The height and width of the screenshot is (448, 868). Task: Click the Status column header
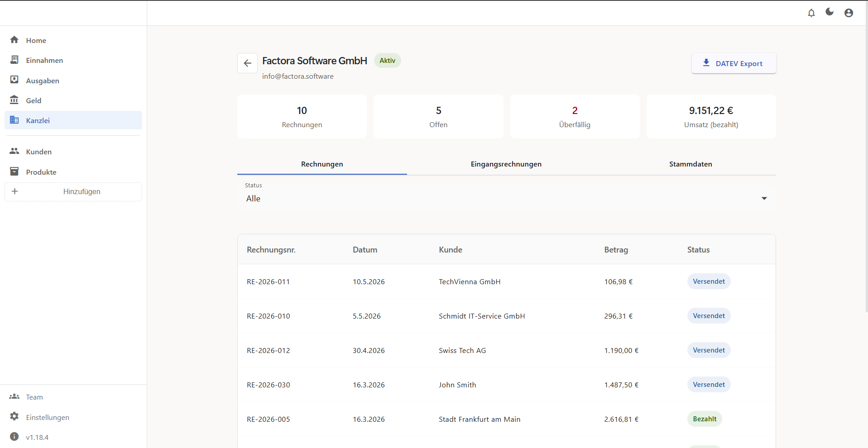click(698, 250)
